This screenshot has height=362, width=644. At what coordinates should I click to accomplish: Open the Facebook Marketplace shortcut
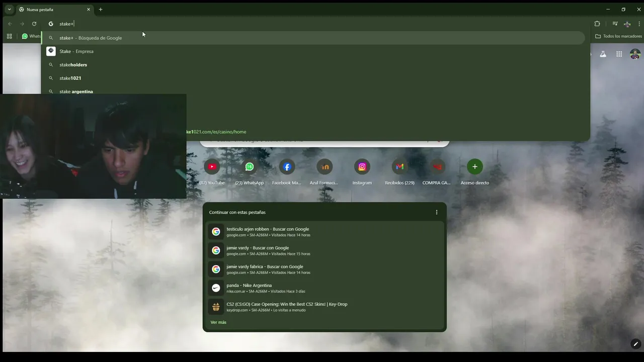coord(287,171)
